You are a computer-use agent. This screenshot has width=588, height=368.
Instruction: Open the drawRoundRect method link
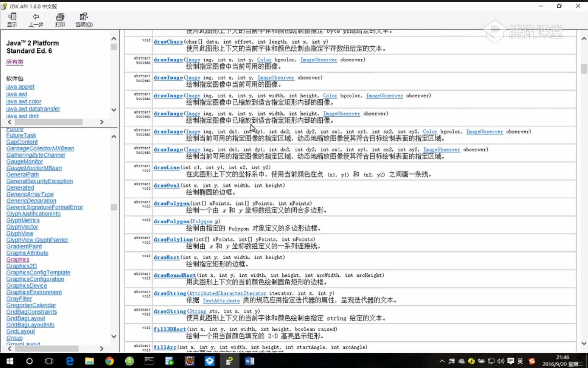[175, 276]
